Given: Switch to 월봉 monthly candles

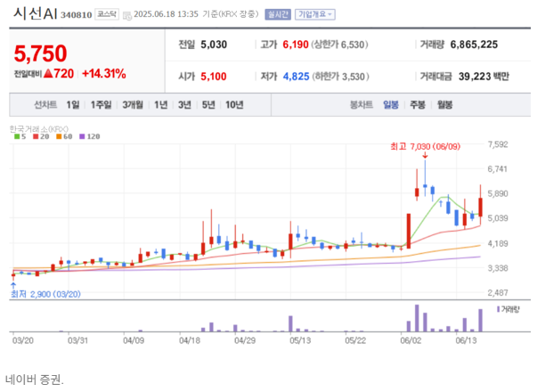Looking at the screenshot, I should (445, 104).
